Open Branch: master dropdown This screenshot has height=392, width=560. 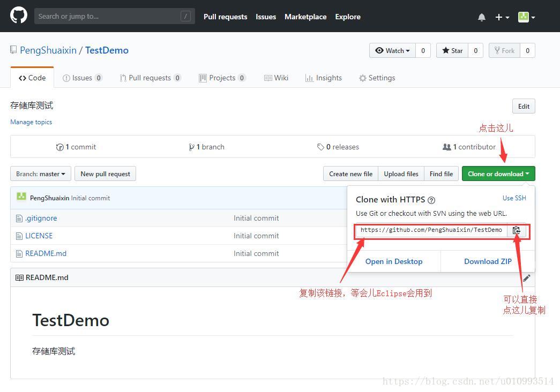41,174
